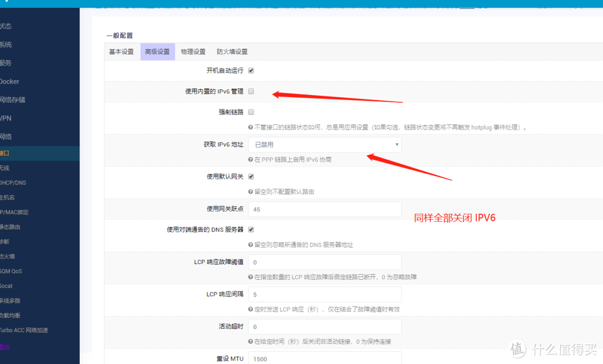This screenshot has width=603, height=364.
Task: Uncheck 开机自动运行
Action: pyautogui.click(x=251, y=70)
